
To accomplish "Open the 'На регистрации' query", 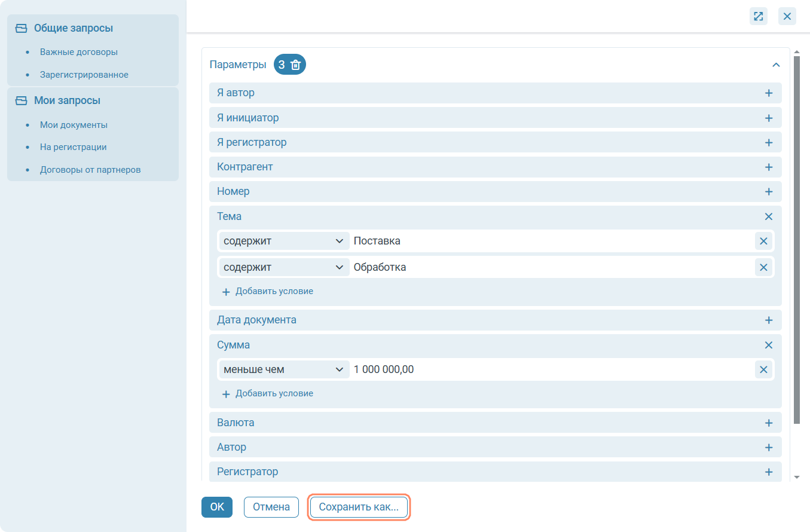I will [73, 147].
